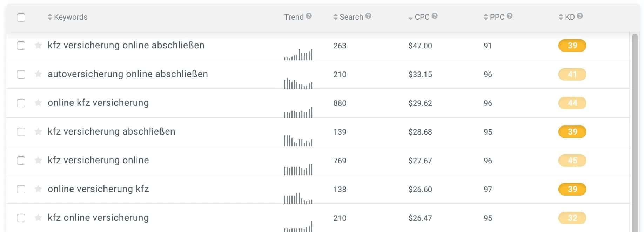
Task: Check the 'autoversicherung online abschließen' row checkbox
Action: (x=21, y=74)
